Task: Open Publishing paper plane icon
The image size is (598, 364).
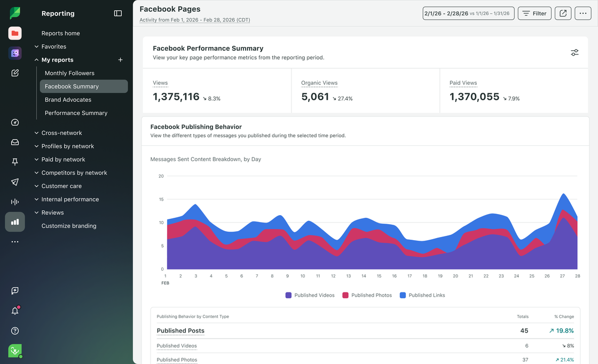Action: (15, 182)
